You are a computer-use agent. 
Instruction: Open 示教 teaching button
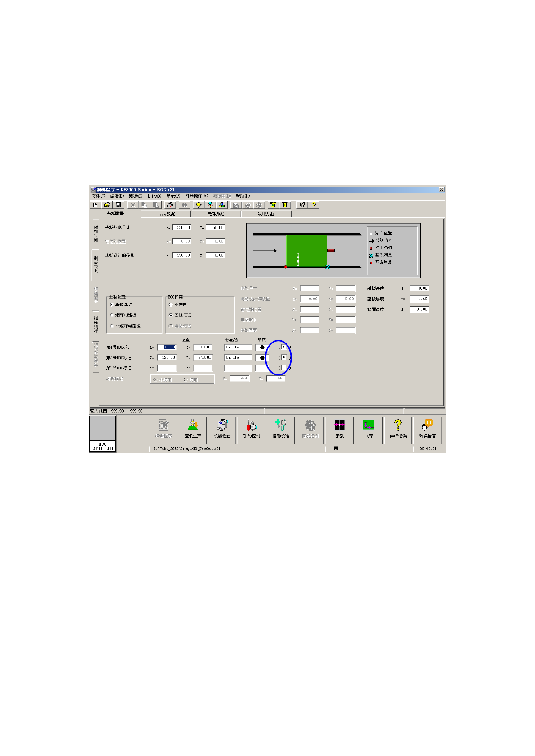click(339, 430)
